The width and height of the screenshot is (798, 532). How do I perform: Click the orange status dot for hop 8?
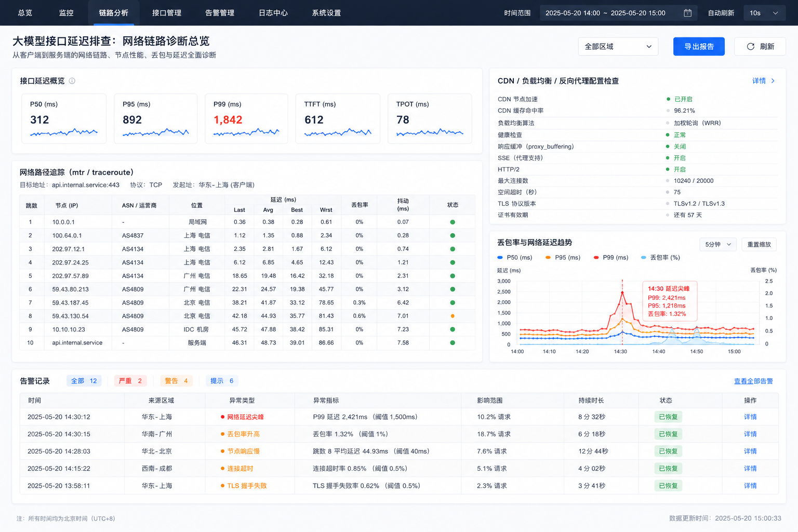pos(453,316)
